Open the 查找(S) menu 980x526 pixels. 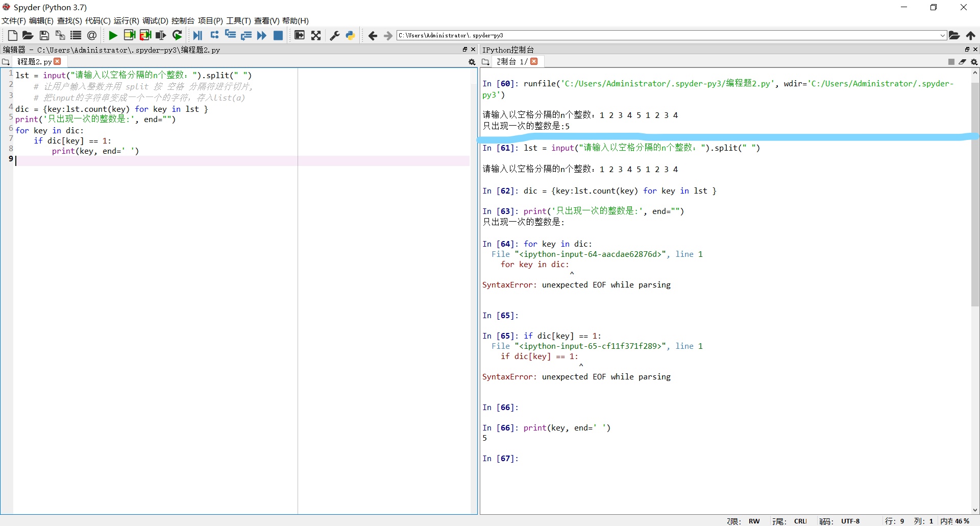point(69,21)
